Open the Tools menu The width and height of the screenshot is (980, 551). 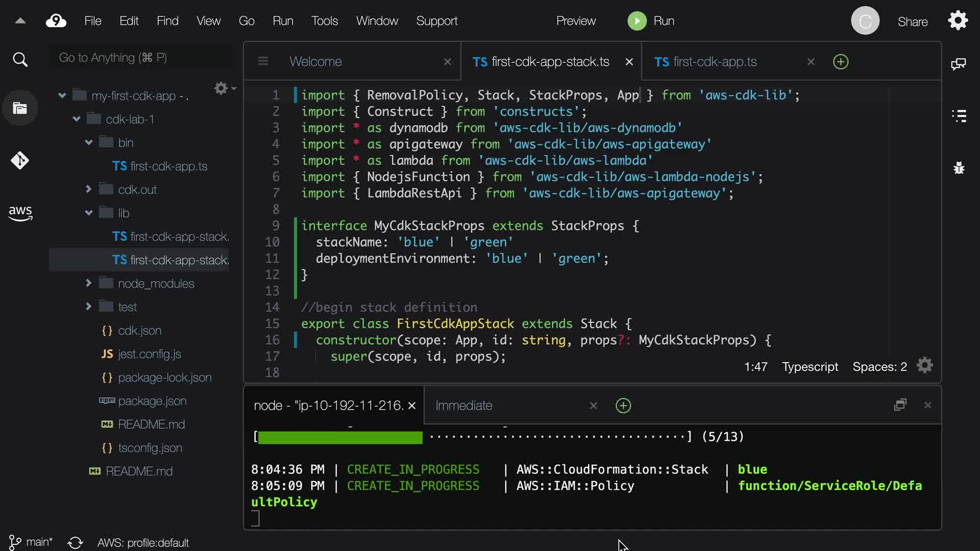tap(324, 21)
